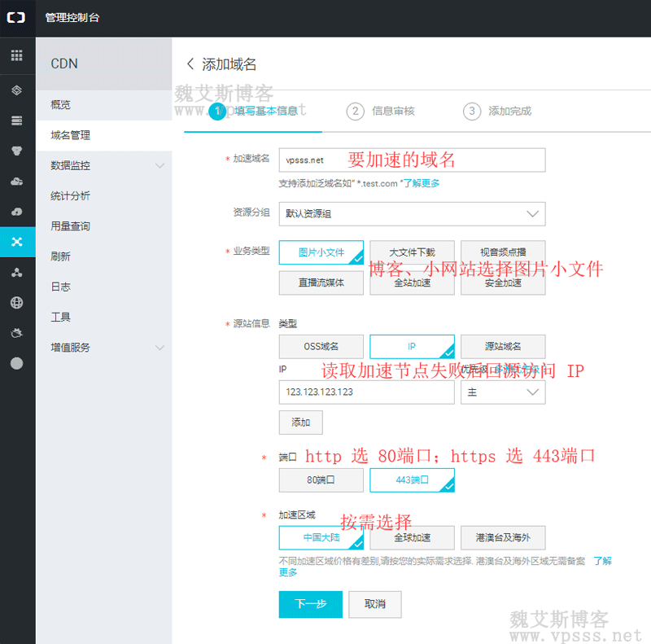Click the 加速域名 input field
This screenshot has height=644, width=651.
click(x=412, y=160)
